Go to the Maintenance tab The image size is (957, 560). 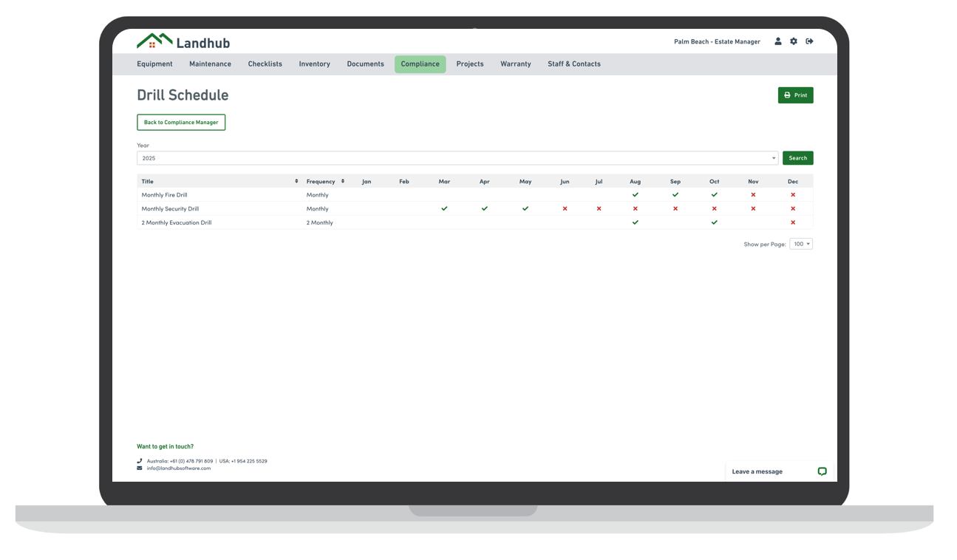click(x=210, y=64)
